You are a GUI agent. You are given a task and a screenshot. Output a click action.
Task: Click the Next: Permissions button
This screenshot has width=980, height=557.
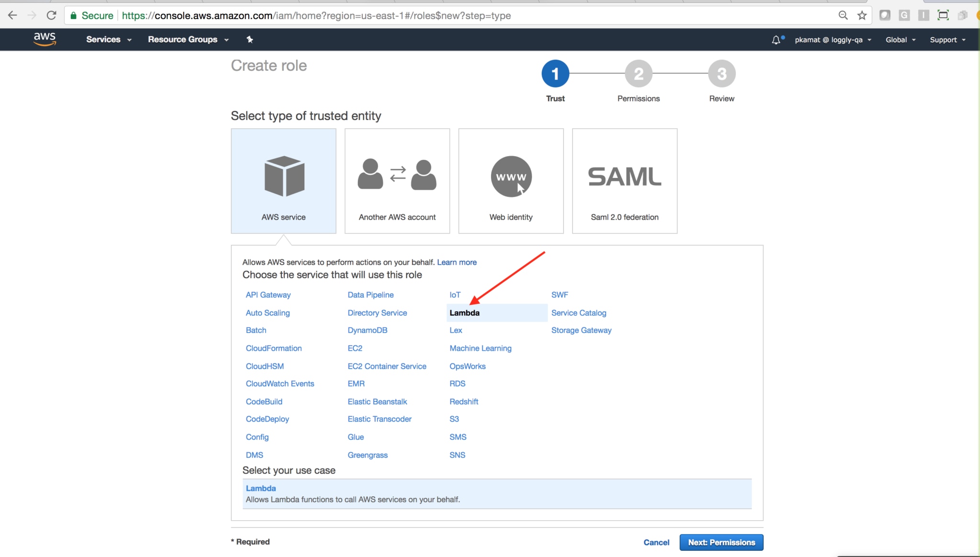(721, 542)
